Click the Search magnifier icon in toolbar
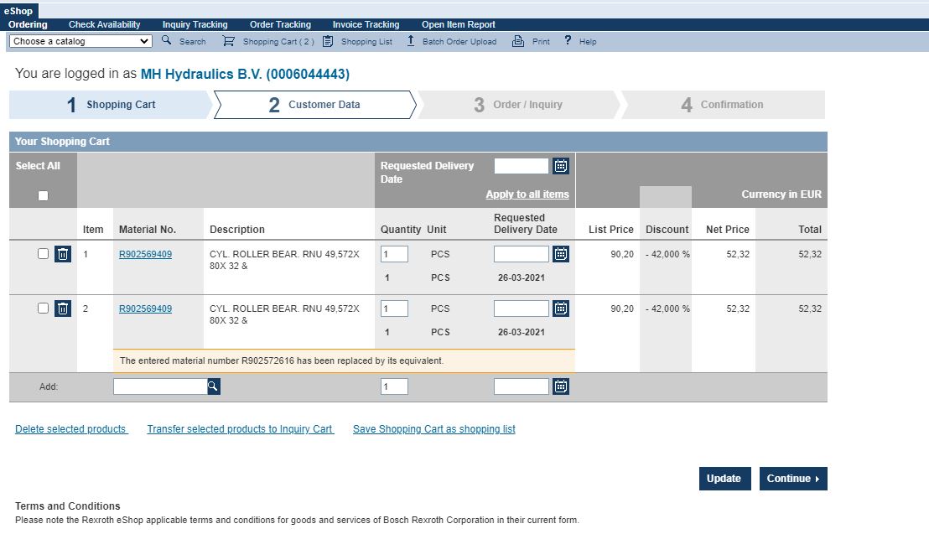The width and height of the screenshot is (929, 560). [166, 40]
